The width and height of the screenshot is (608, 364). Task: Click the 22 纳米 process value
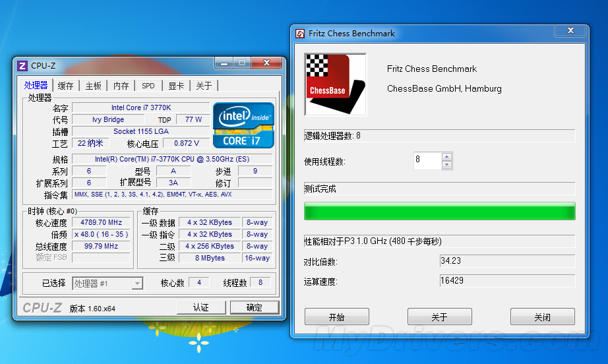[90, 144]
